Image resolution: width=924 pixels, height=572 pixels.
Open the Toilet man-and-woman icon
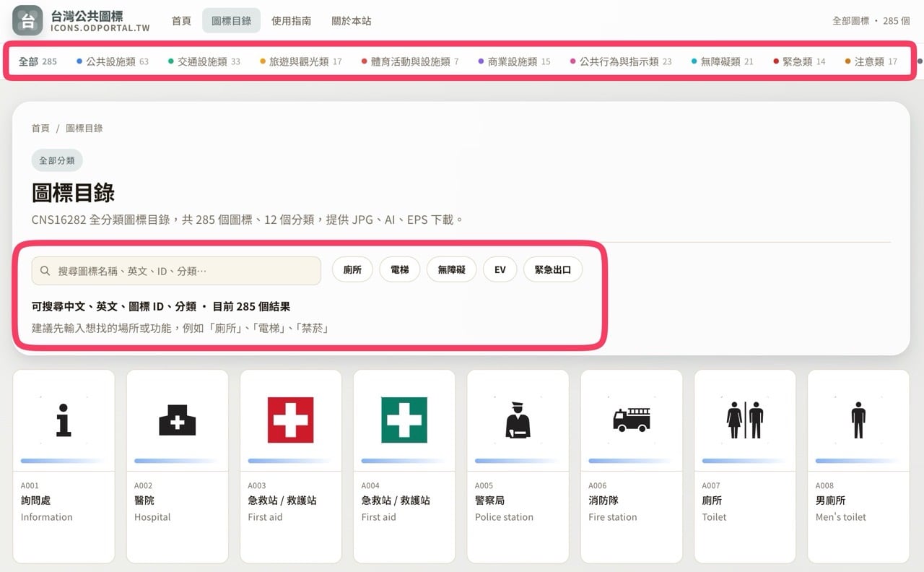tap(744, 420)
